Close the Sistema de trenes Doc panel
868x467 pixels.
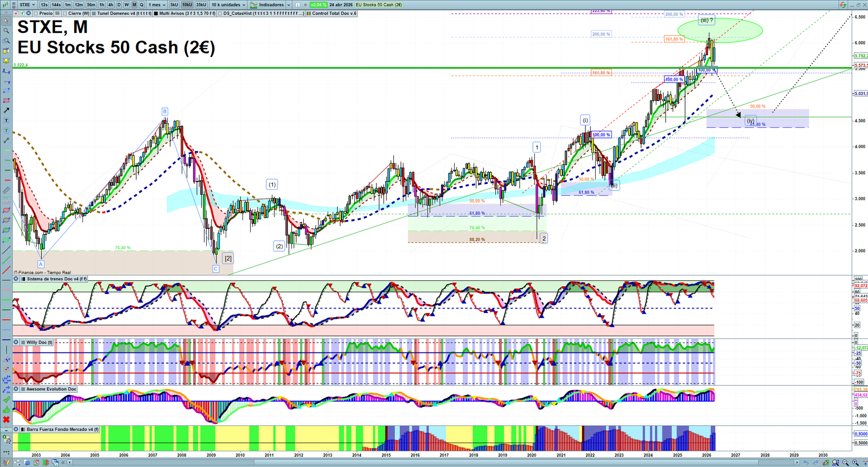(x=16, y=279)
